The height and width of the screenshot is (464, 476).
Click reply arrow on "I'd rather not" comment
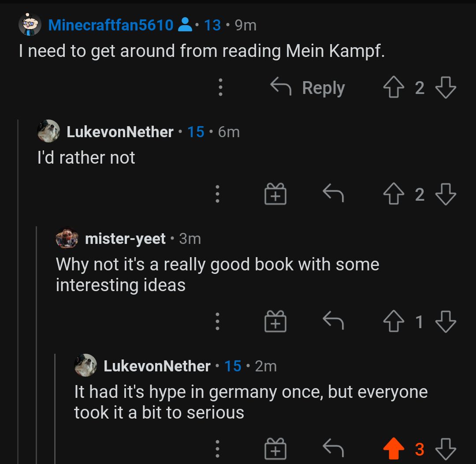333,194
